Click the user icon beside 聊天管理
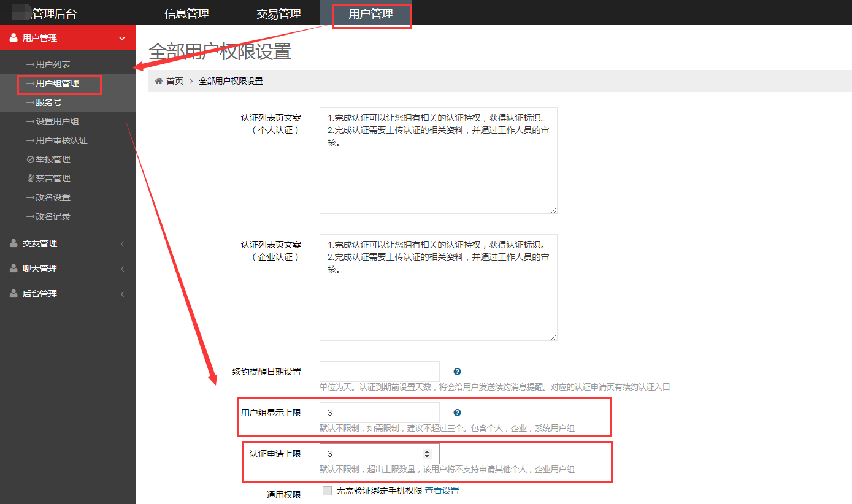 coord(13,269)
